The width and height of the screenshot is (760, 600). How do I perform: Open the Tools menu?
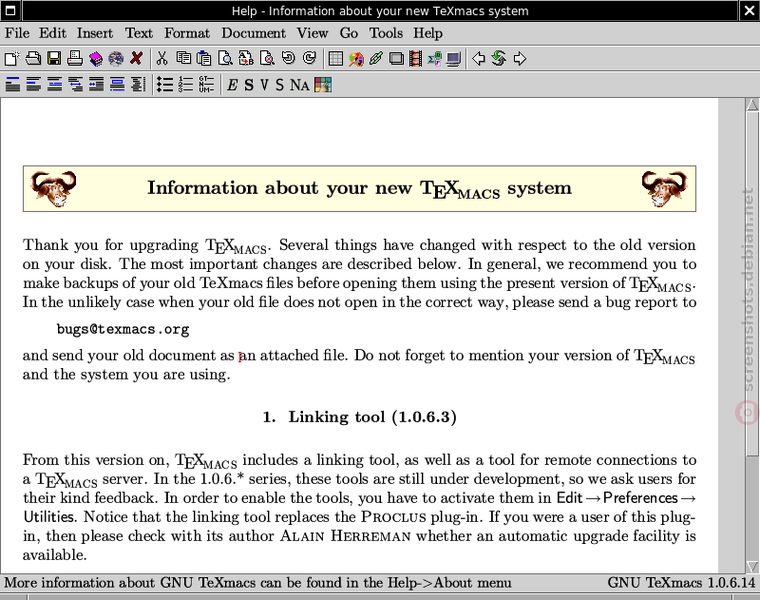coord(386,33)
